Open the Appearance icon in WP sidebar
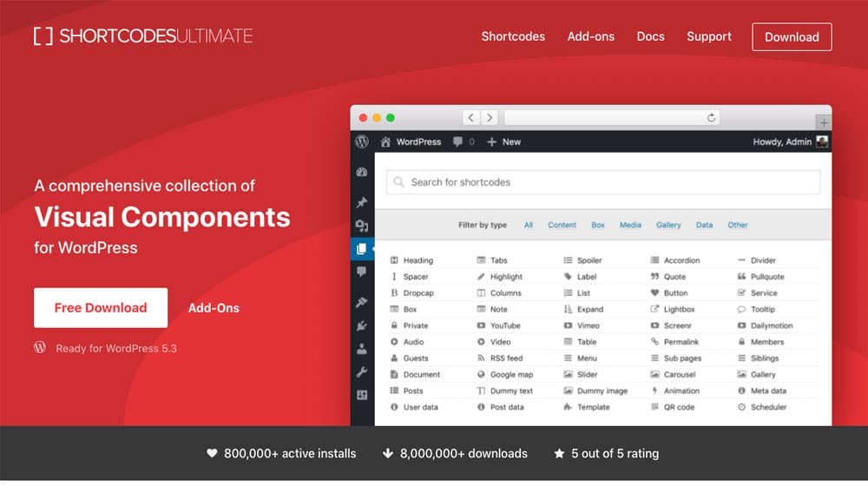The width and height of the screenshot is (868, 486). [x=362, y=302]
